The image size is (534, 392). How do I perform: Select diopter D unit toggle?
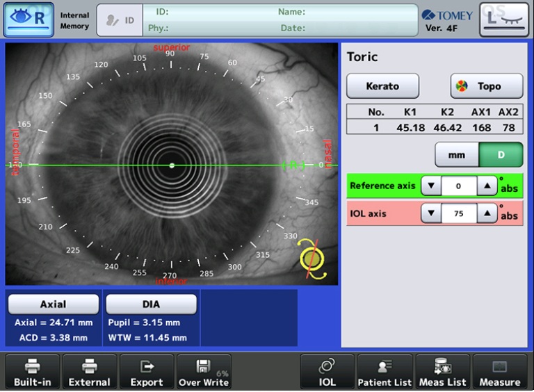tap(501, 155)
